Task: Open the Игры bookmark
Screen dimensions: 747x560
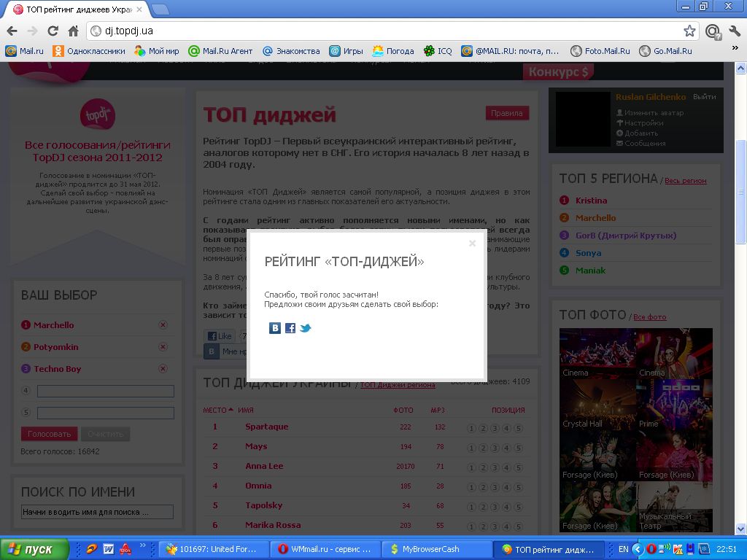Action: pyautogui.click(x=346, y=51)
